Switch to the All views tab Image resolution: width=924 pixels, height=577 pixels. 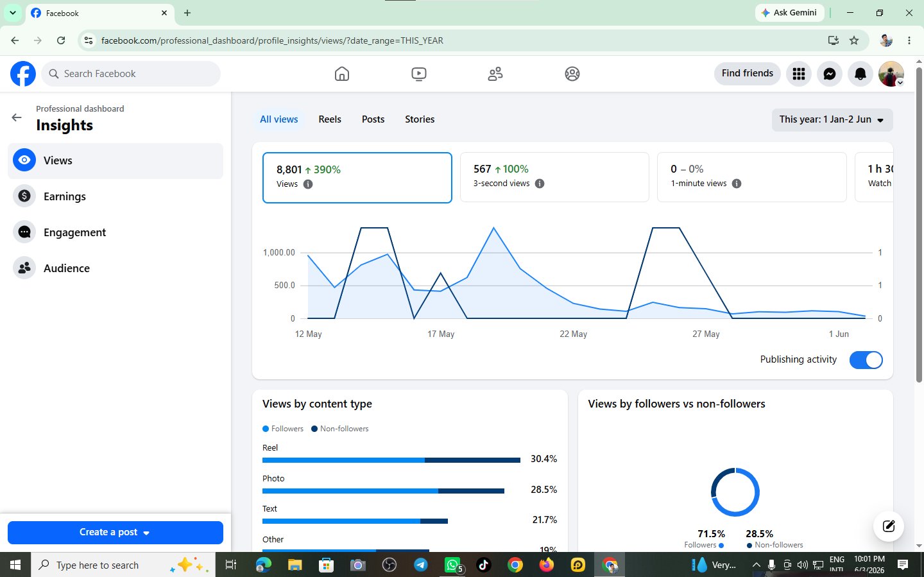click(x=279, y=119)
